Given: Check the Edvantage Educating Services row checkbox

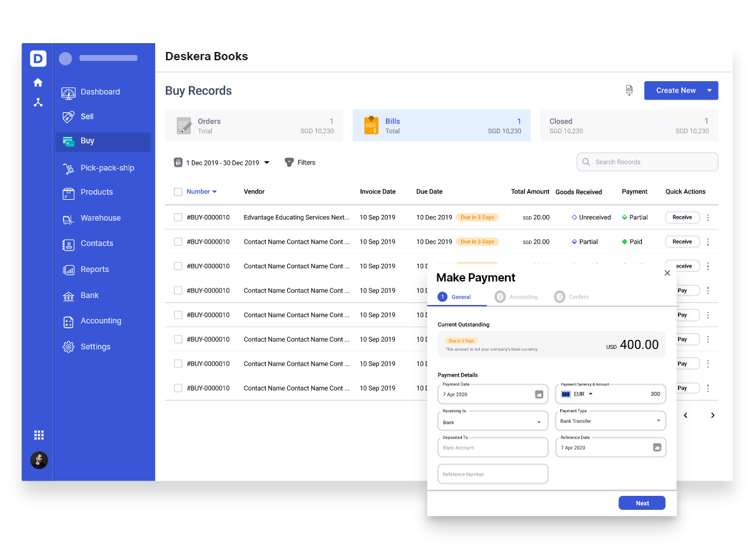Looking at the screenshot, I should pos(178,217).
